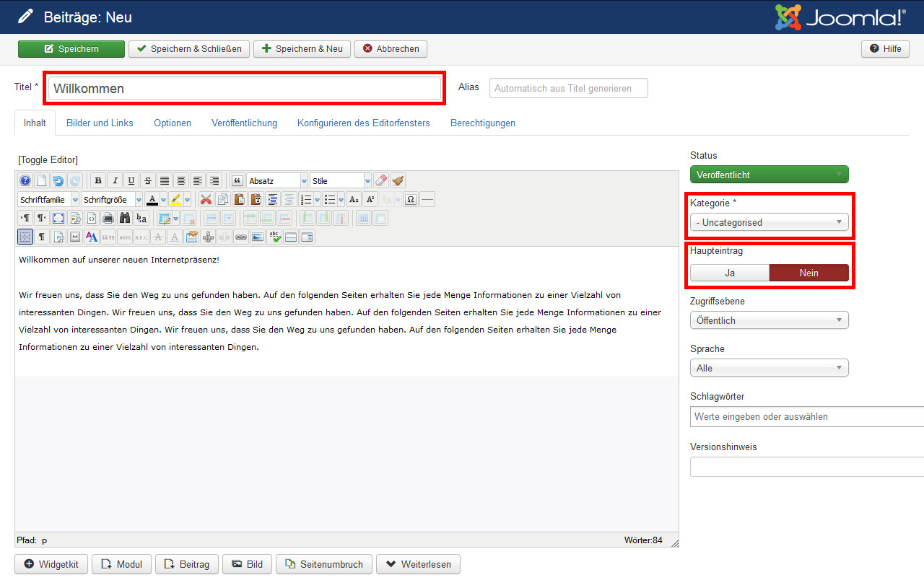The image size is (924, 580).
Task: Open the Schriftfamilie dropdown
Action: tap(48, 200)
